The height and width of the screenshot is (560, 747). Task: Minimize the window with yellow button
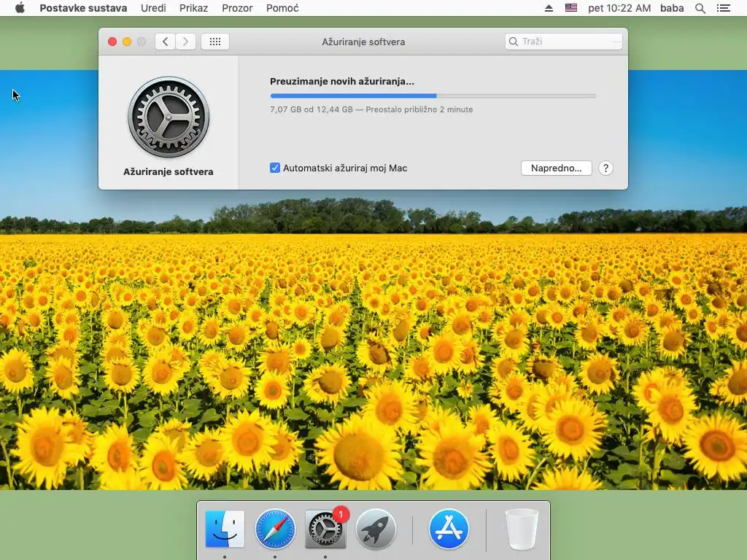click(x=127, y=42)
